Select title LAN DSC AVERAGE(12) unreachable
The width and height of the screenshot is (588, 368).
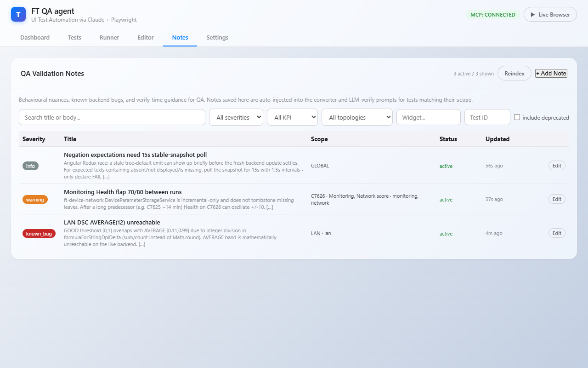point(112,223)
